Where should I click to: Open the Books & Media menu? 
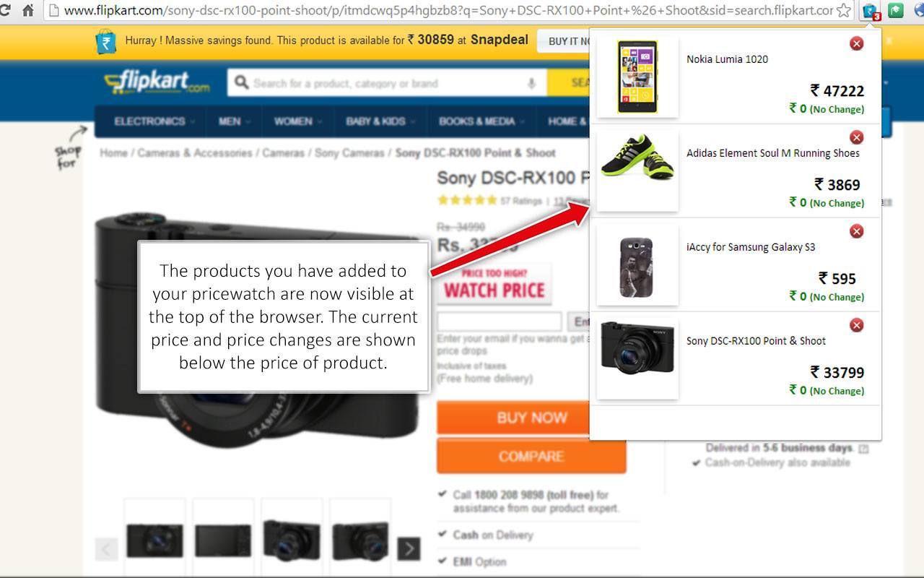(481, 121)
